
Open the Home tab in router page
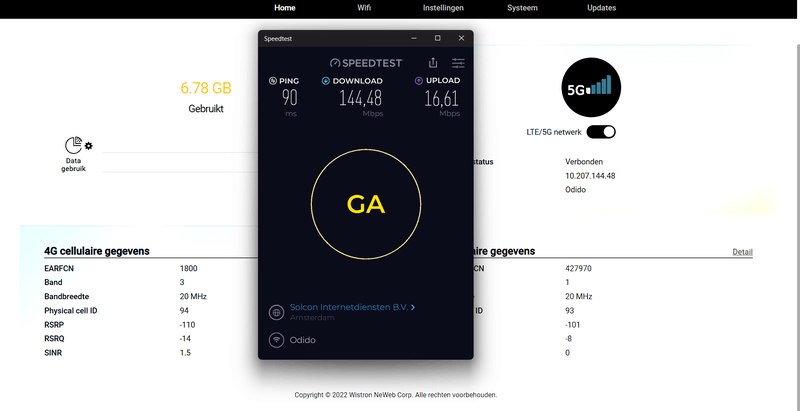click(x=285, y=8)
